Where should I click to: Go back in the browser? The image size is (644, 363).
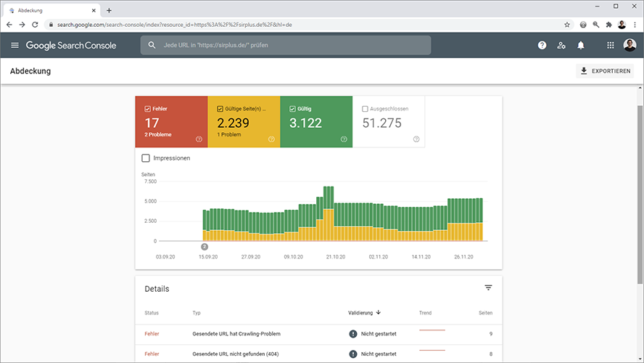(9, 25)
